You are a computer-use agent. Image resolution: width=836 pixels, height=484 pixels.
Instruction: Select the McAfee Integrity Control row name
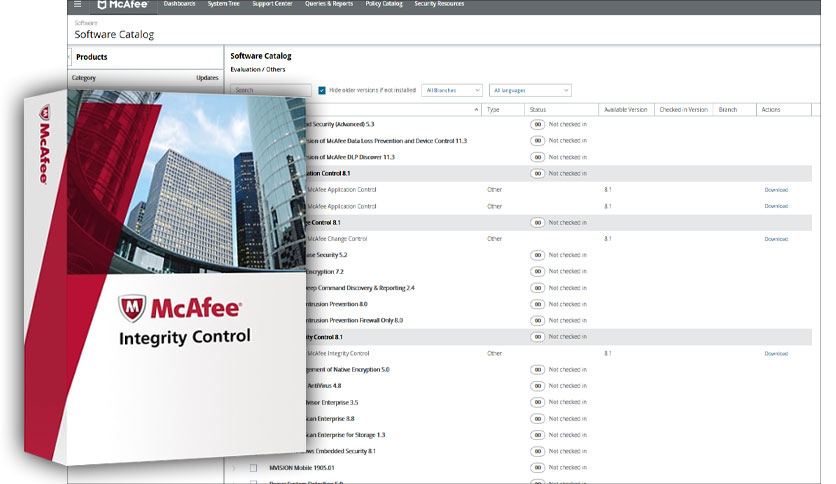pyautogui.click(x=338, y=354)
